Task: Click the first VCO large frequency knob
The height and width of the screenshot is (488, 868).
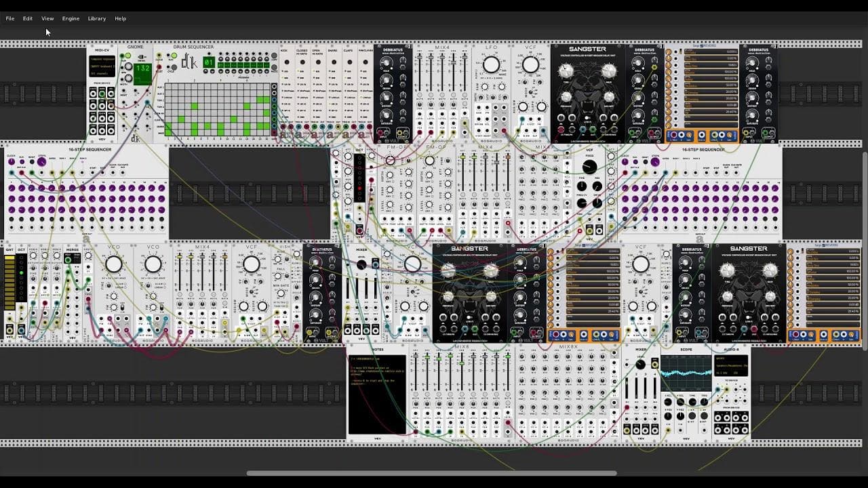Action: click(x=113, y=264)
